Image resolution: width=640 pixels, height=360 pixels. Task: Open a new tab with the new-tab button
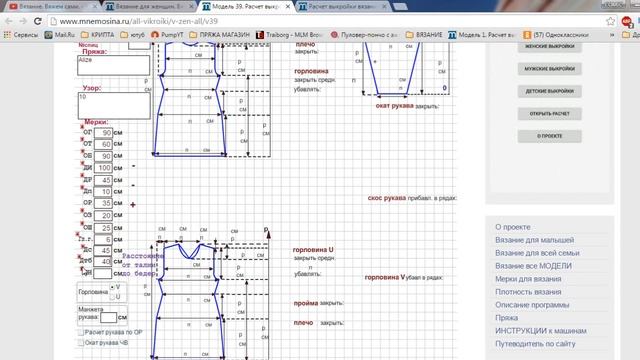pyautogui.click(x=400, y=7)
